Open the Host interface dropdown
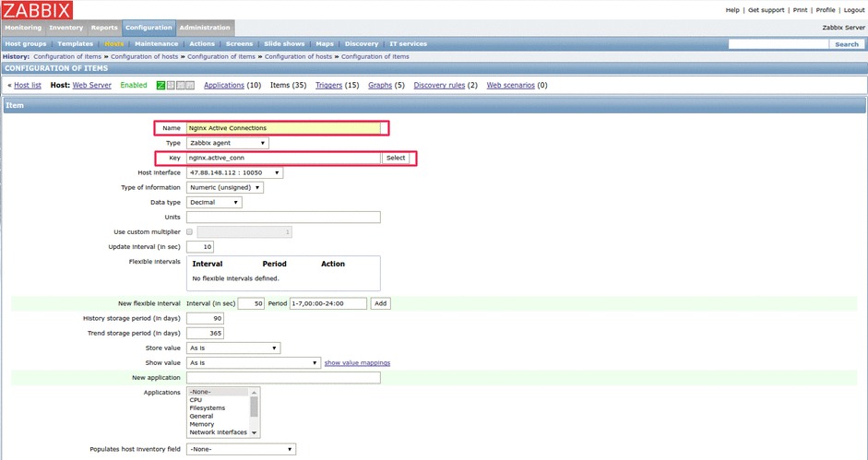 (234, 172)
